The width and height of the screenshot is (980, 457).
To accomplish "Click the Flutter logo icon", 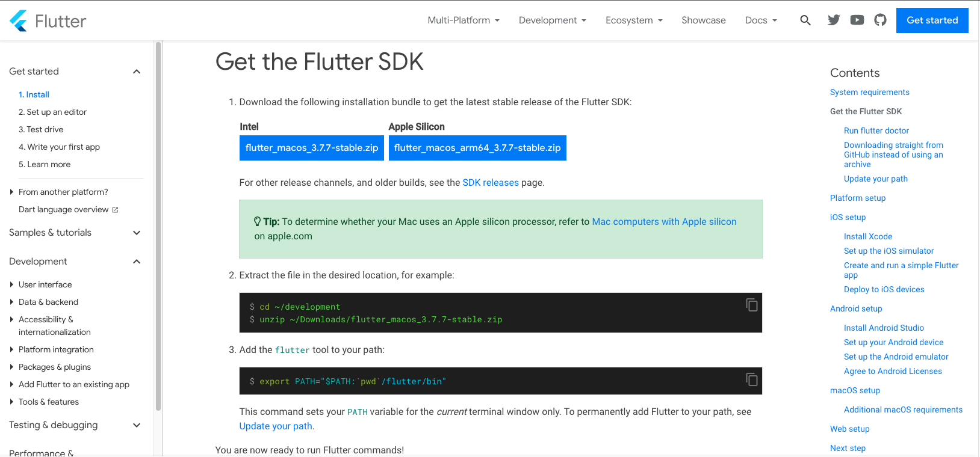I will coord(19,21).
